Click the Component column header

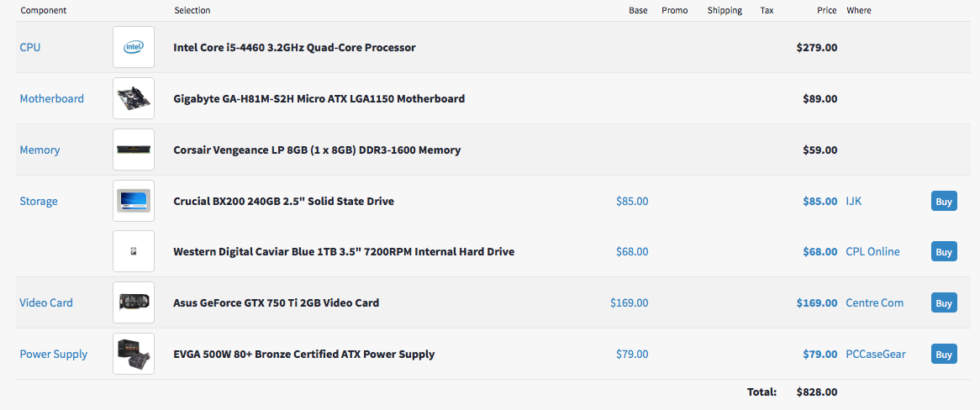[43, 11]
